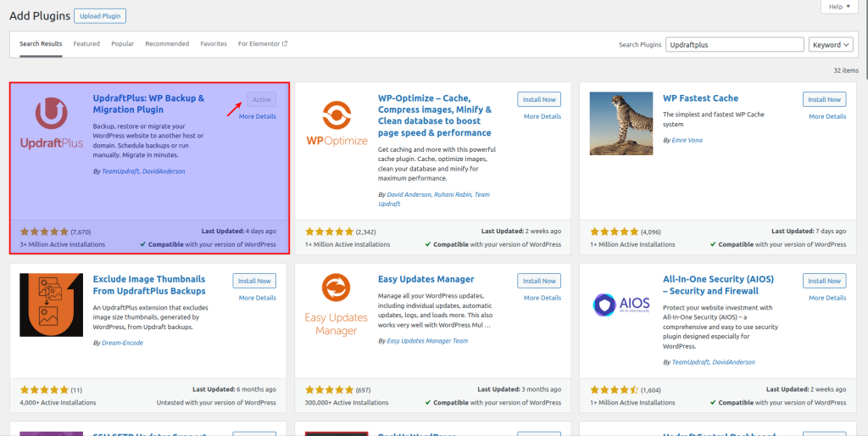The height and width of the screenshot is (436, 868).
Task: Open Exclude Image Thumbnails title link
Action: [x=149, y=285]
